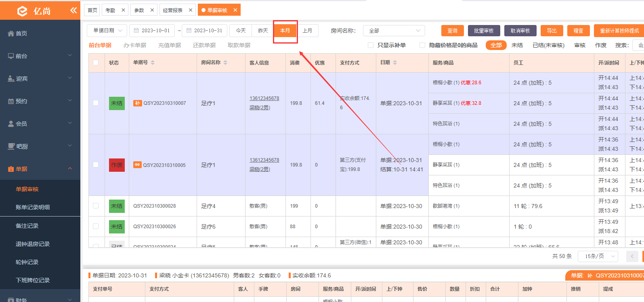Close the 经营报表 tab
Image resolution: width=644 pixels, height=302 pixels.
[191, 10]
